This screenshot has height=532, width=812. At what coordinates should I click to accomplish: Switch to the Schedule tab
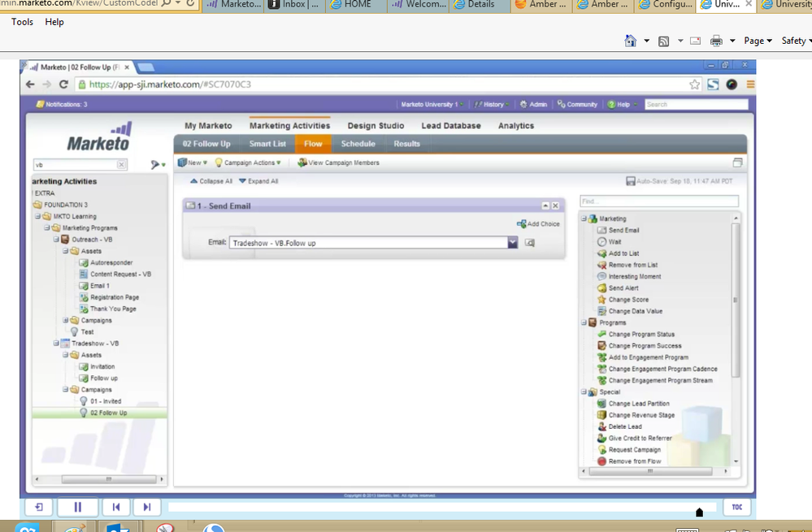coord(358,144)
